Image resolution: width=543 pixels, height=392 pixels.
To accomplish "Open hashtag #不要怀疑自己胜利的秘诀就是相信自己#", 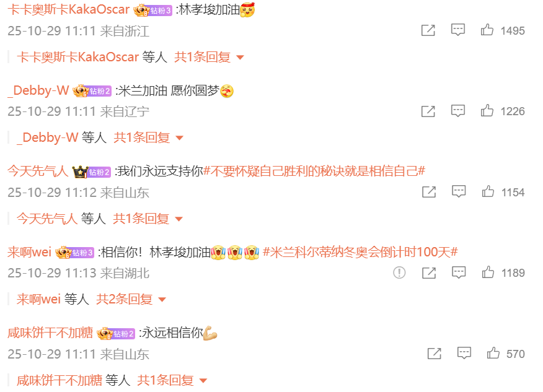I will pos(314,172).
